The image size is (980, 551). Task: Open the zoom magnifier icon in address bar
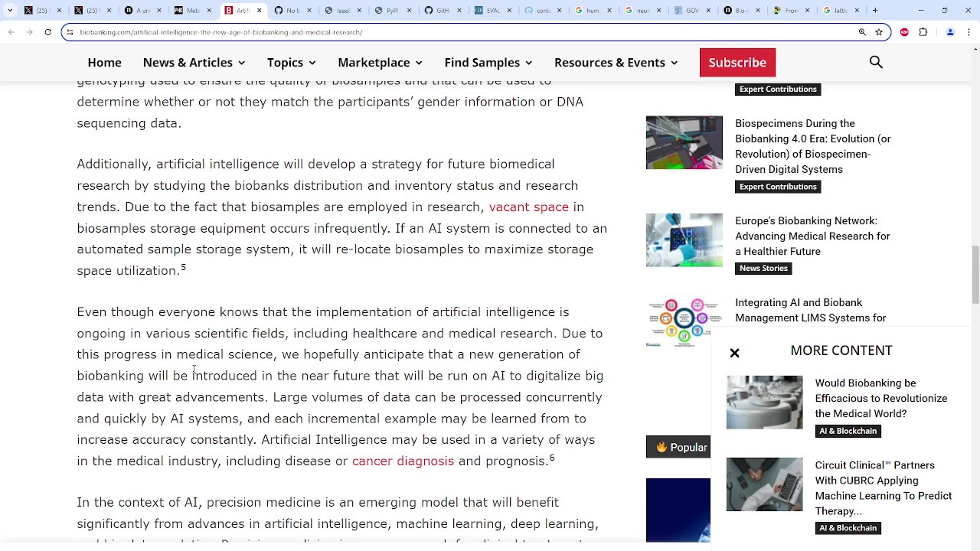click(x=862, y=32)
